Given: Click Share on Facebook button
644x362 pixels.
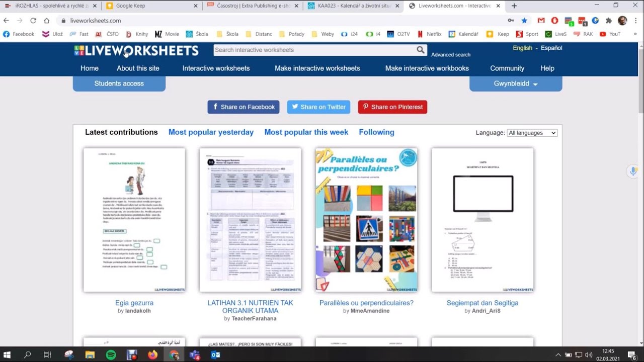Looking at the screenshot, I should pyautogui.click(x=244, y=107).
